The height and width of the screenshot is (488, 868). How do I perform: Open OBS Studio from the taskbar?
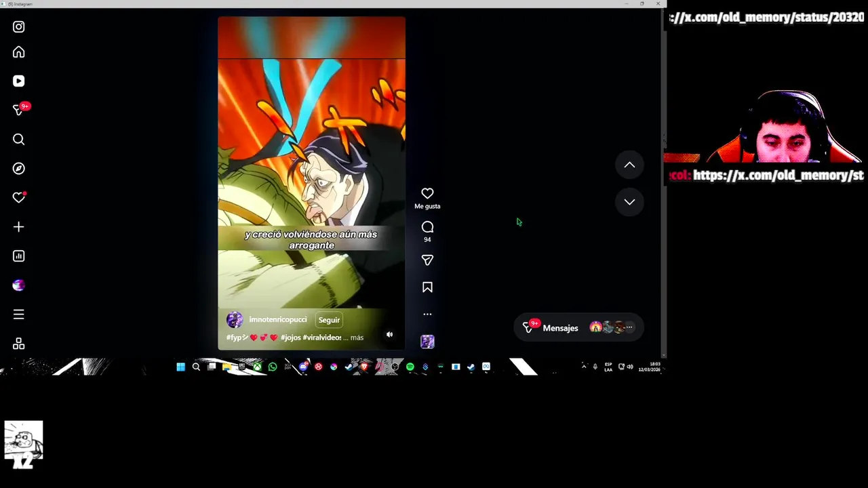click(395, 367)
